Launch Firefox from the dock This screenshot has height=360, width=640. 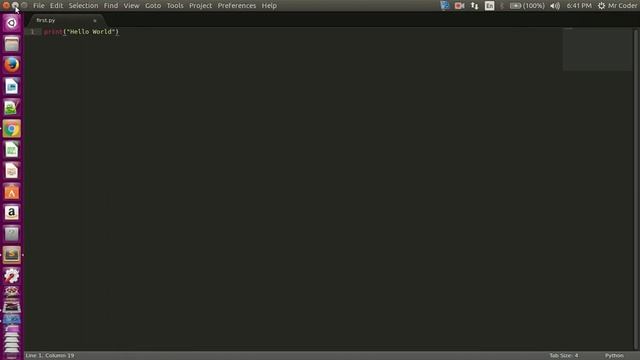11,65
